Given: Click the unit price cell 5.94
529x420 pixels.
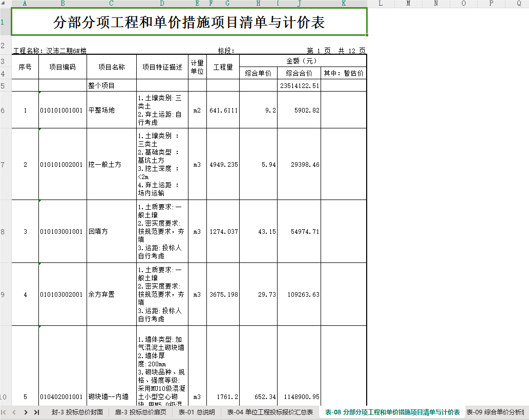Looking at the screenshot, I should click(259, 165).
